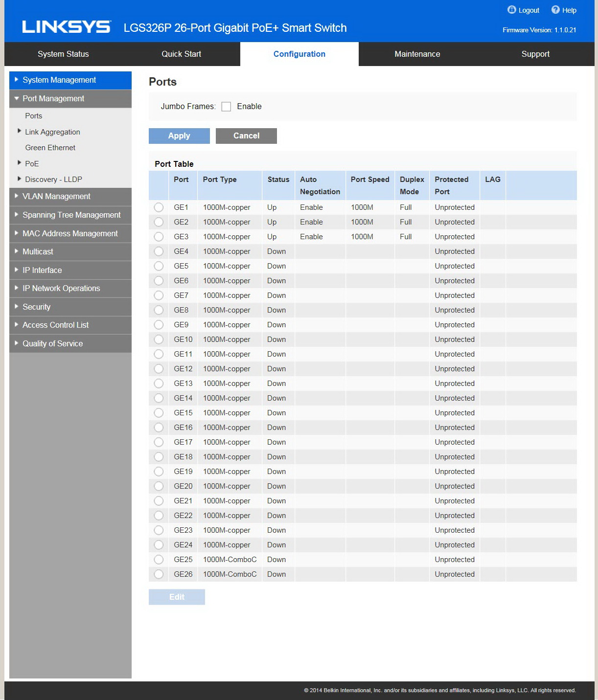Expand the Quality of Service section
598x700 pixels.
70,344
